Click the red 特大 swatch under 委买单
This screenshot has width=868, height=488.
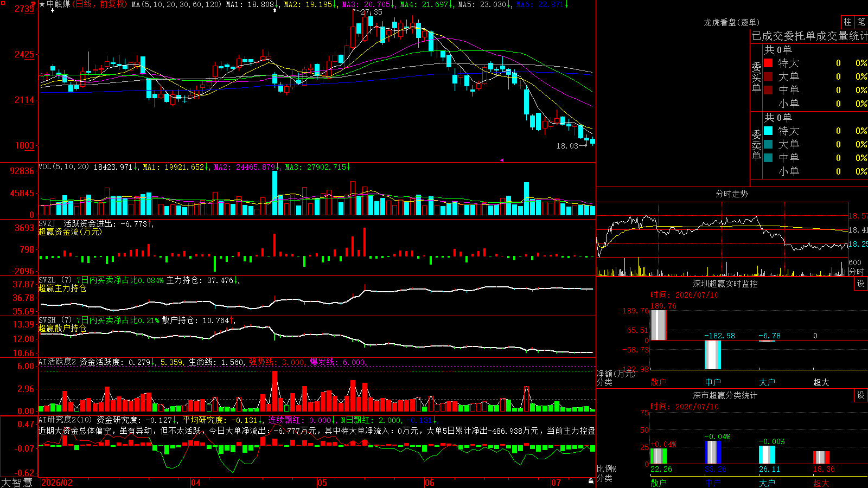(768, 63)
